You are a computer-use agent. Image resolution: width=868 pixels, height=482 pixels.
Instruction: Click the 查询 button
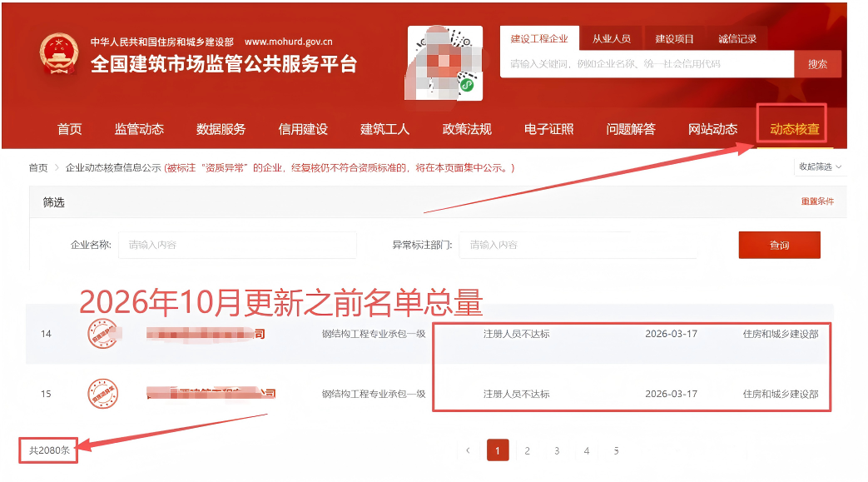(x=780, y=245)
